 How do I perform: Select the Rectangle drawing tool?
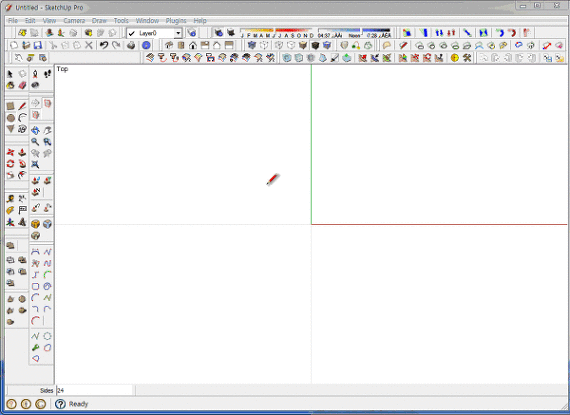11,106
